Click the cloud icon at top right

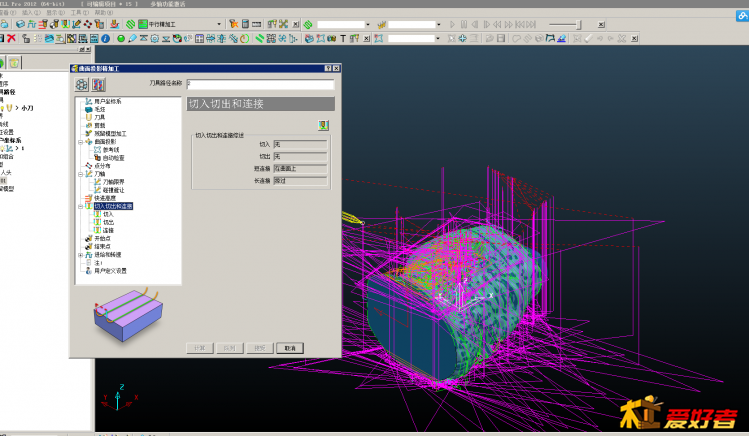point(742,15)
